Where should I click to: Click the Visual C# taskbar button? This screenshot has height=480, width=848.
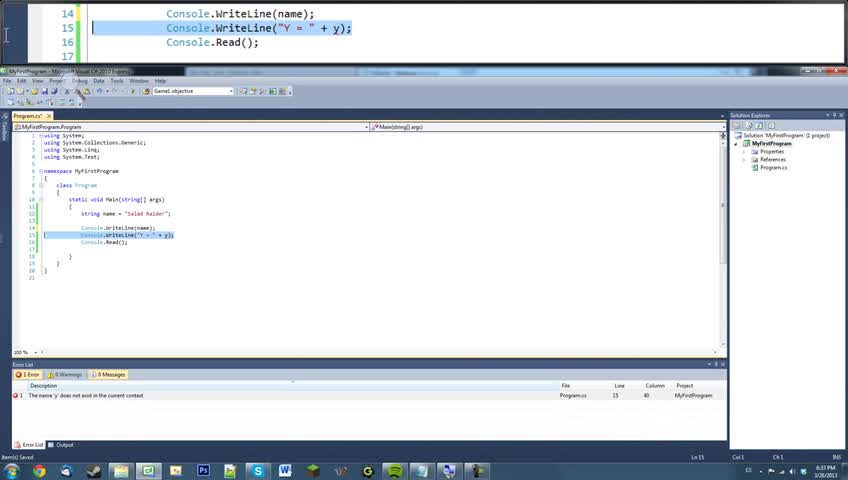pyautogui.click(x=148, y=471)
